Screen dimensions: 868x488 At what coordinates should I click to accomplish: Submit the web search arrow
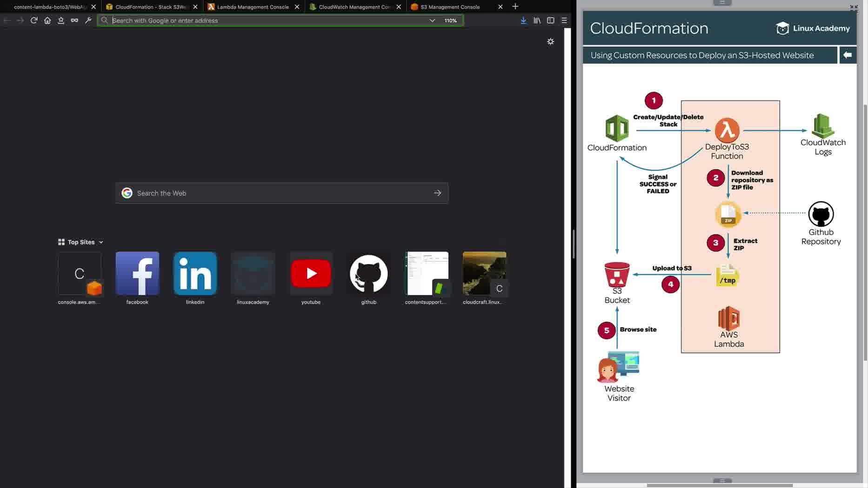pyautogui.click(x=437, y=193)
